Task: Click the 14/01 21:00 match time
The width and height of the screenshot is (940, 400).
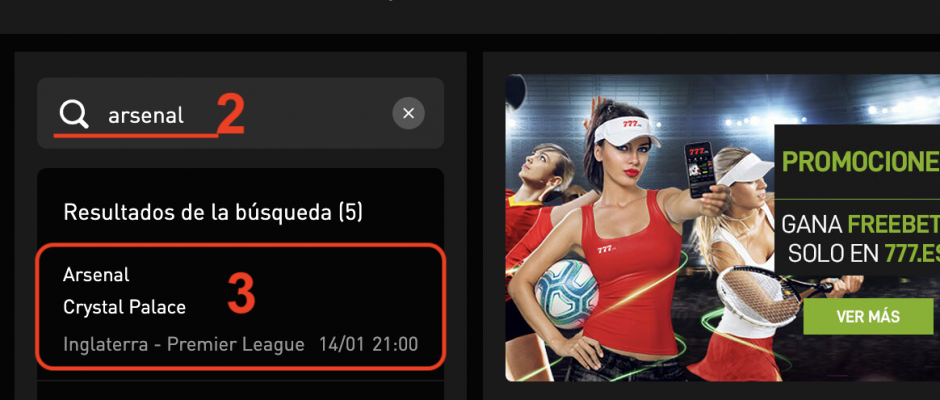Action: 368,345
